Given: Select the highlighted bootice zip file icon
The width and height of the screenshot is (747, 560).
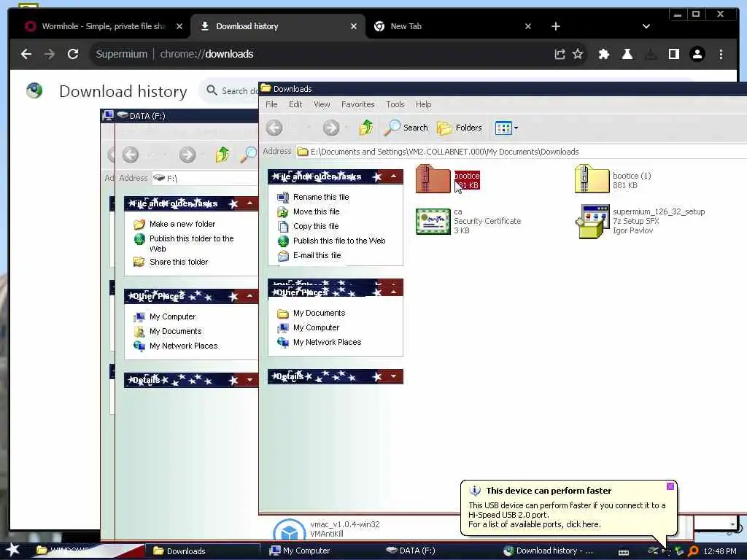Looking at the screenshot, I should [433, 179].
